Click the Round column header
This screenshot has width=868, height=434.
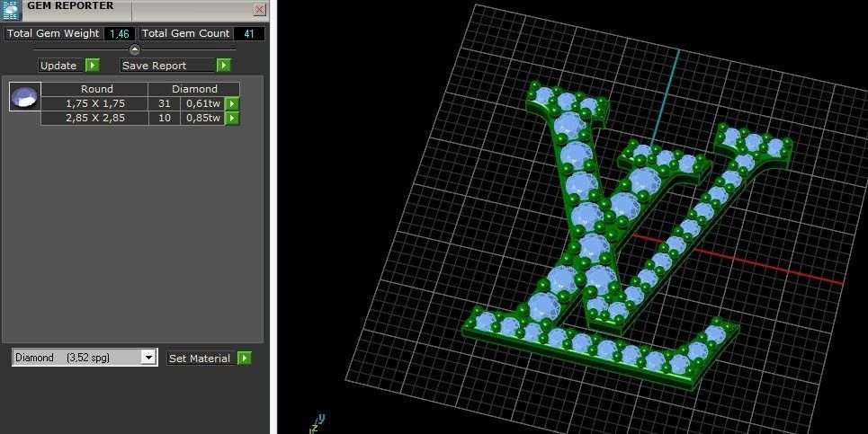pos(94,89)
